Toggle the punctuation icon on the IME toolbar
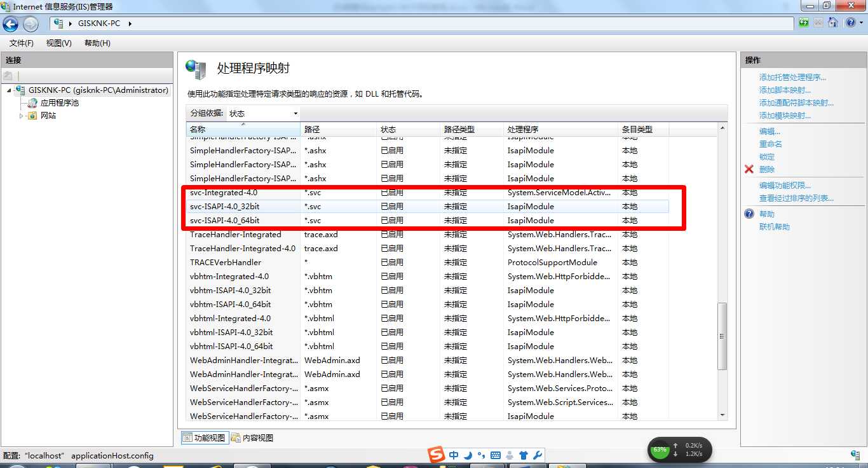Image resolution: width=868 pixels, height=468 pixels. click(x=481, y=455)
